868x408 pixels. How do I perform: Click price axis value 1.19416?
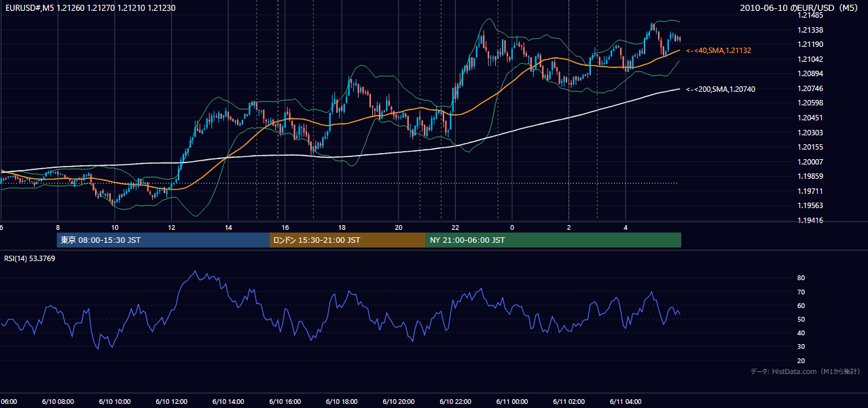[810, 220]
